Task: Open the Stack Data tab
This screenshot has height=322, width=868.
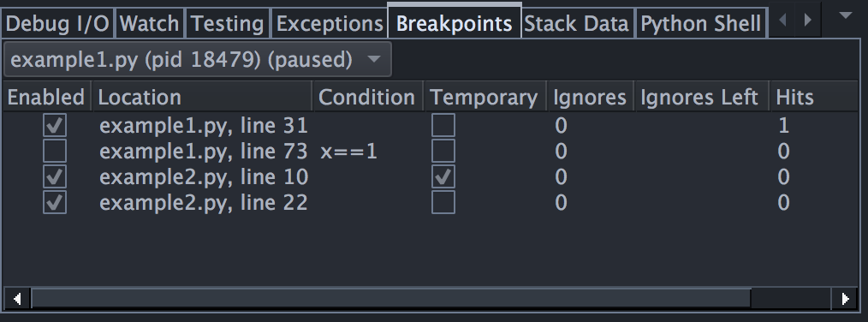Action: [x=576, y=24]
